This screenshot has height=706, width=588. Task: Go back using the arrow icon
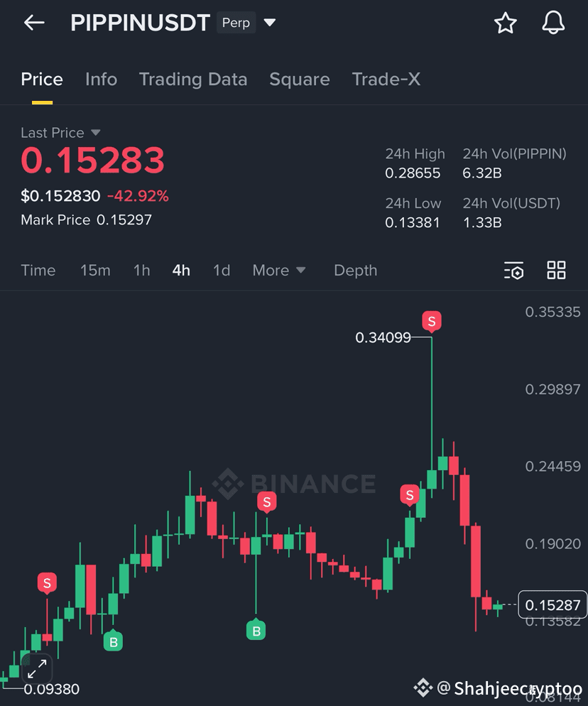coord(34,23)
